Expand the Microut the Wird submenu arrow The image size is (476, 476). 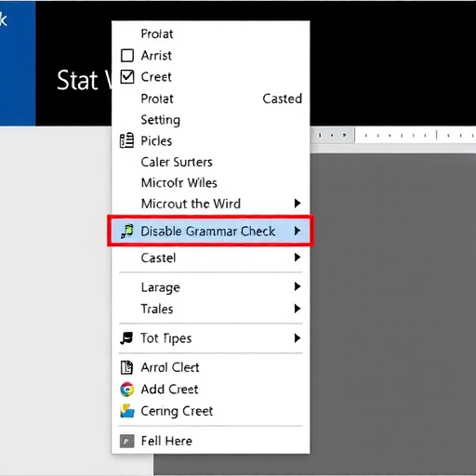pyautogui.click(x=297, y=204)
